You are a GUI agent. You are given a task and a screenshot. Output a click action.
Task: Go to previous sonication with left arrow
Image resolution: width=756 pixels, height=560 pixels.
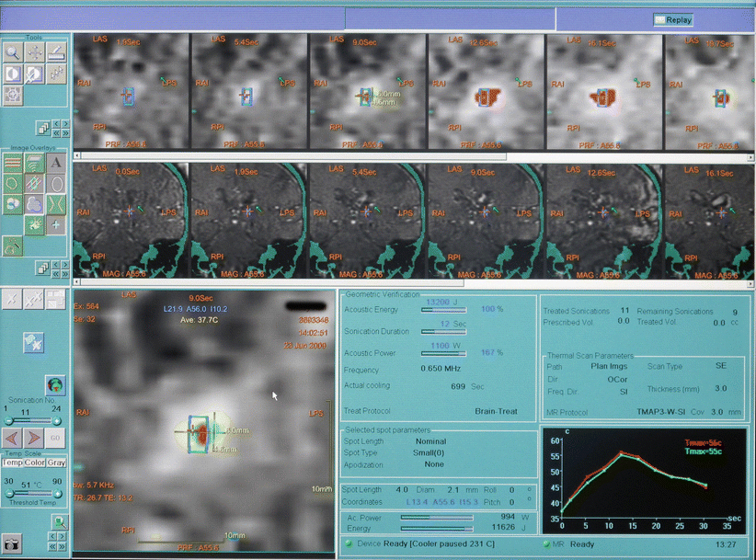coord(12,437)
